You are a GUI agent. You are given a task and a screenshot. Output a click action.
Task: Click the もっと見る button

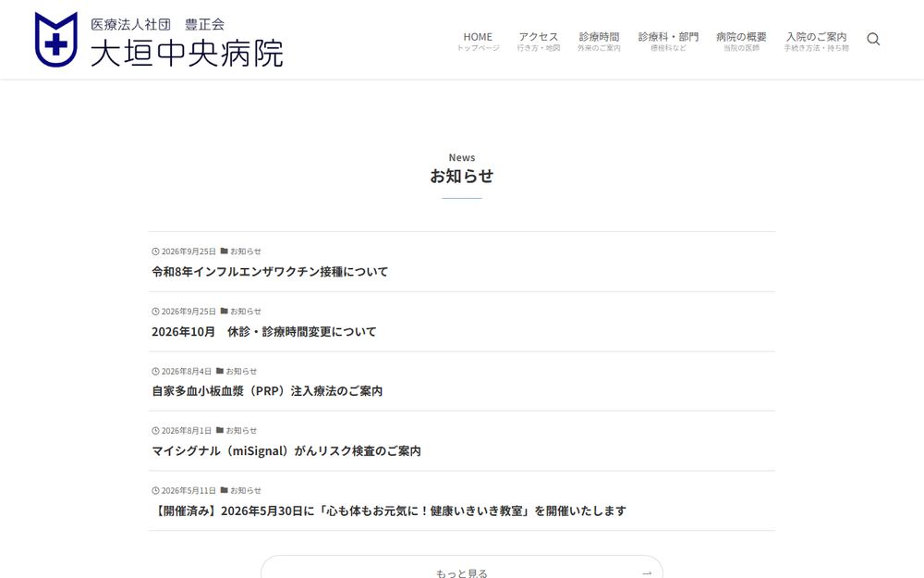461,567
